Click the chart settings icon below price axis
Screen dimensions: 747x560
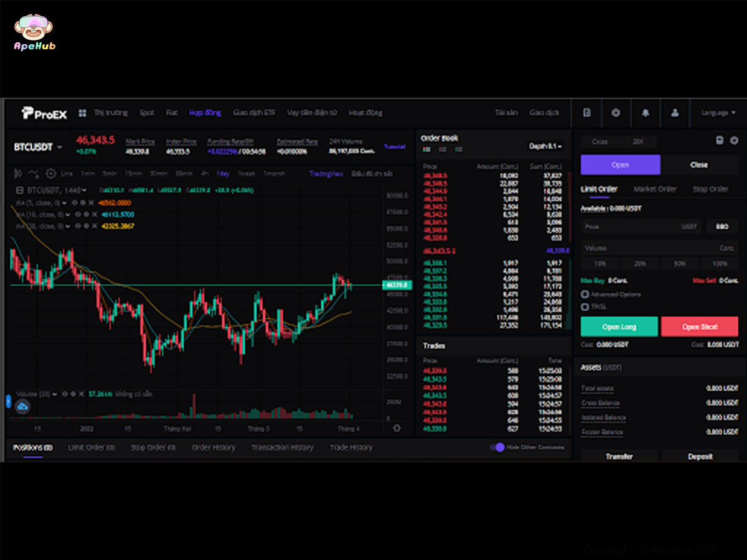397,428
